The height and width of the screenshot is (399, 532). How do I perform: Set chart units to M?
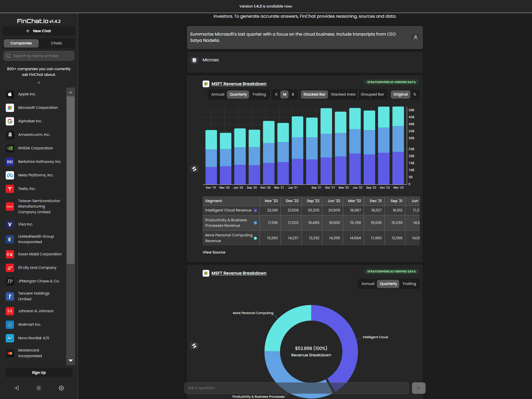pyautogui.click(x=285, y=95)
